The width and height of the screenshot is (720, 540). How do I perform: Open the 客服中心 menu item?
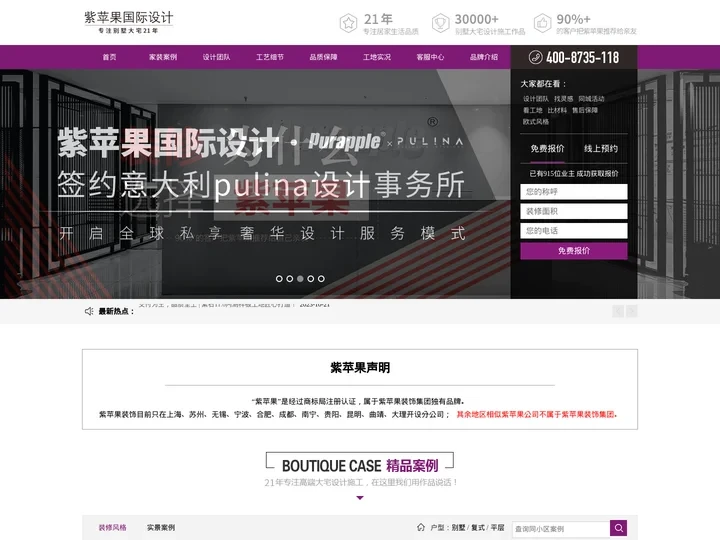pos(430,57)
